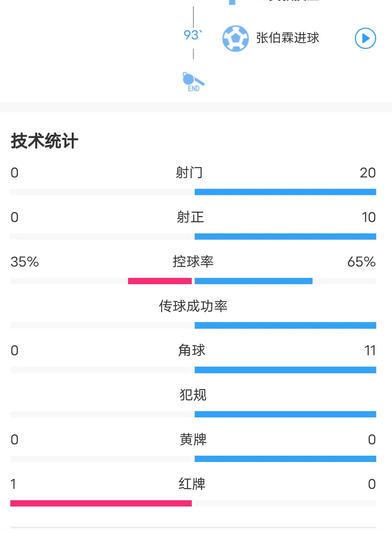The image size is (392, 533).
Task: Click the shots value 20
Action: tap(367, 173)
